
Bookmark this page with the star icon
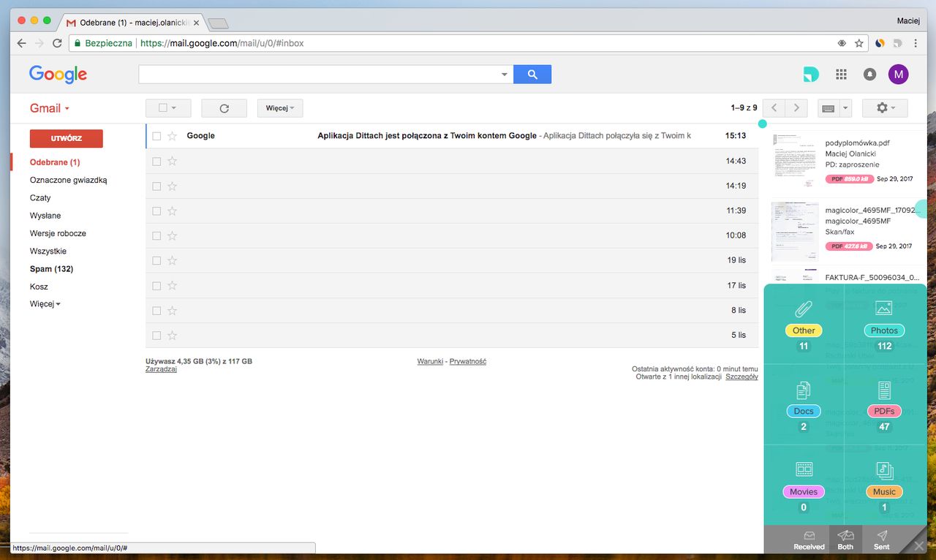(858, 43)
